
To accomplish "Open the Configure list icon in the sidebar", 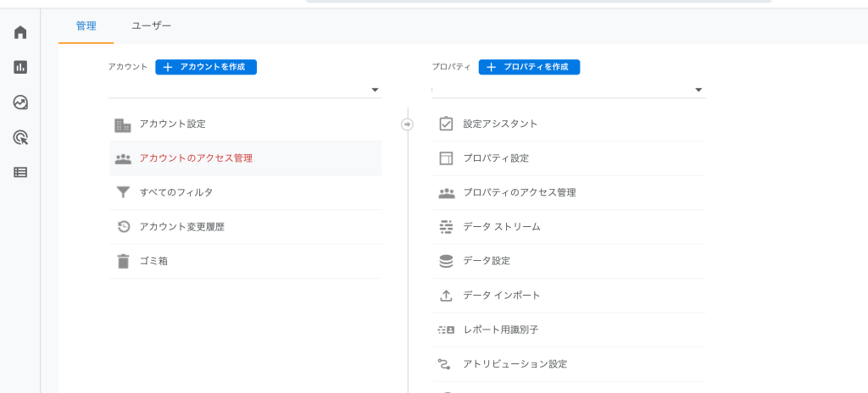I will tap(20, 172).
